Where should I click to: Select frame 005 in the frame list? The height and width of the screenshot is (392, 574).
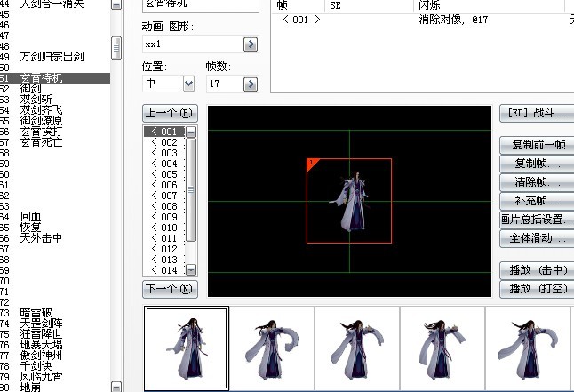click(164, 174)
